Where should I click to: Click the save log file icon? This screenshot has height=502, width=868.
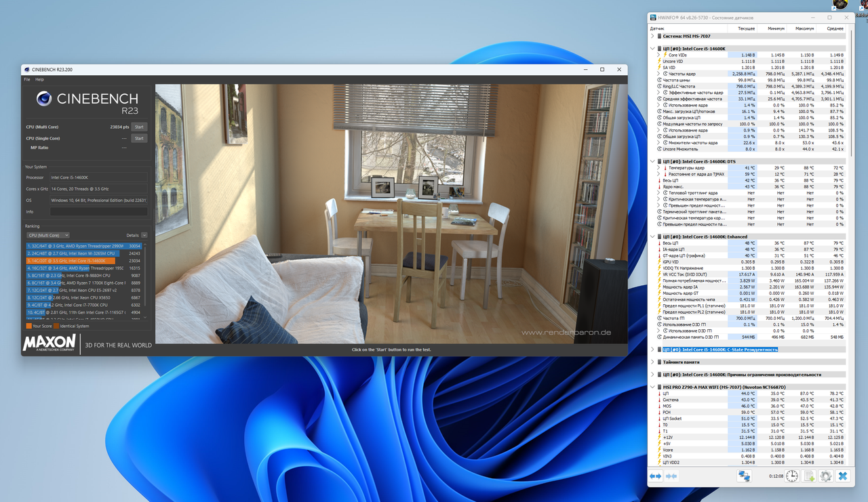(809, 476)
